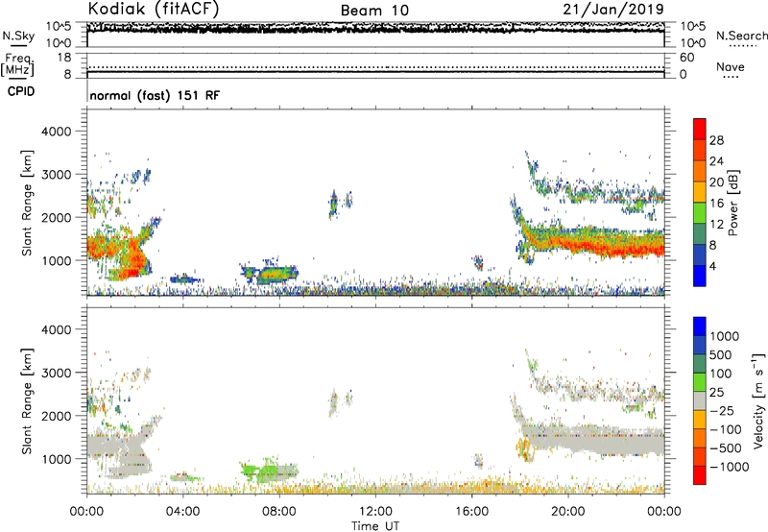Click the "N.Sky" legend label
The image size is (768, 532).
pos(18,36)
